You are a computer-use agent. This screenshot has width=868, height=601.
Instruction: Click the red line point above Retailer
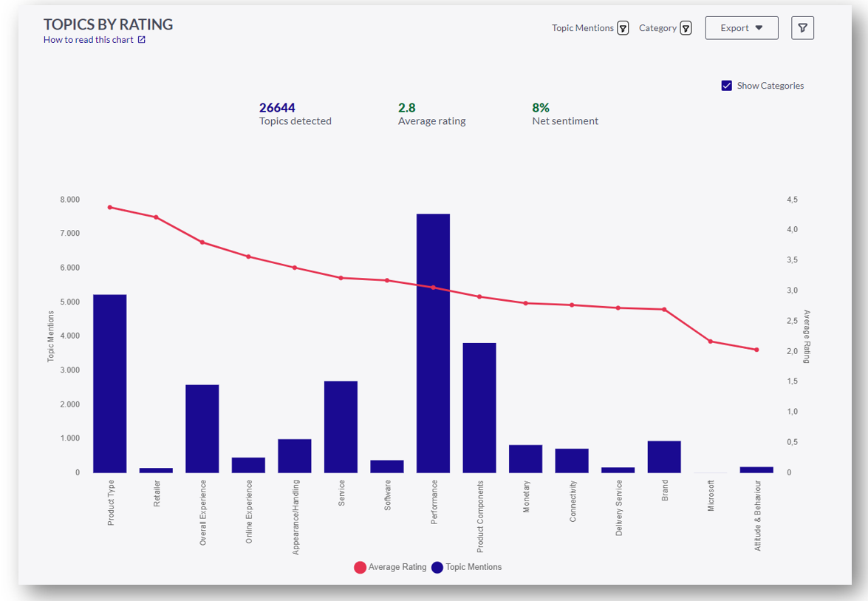pyautogui.click(x=157, y=217)
